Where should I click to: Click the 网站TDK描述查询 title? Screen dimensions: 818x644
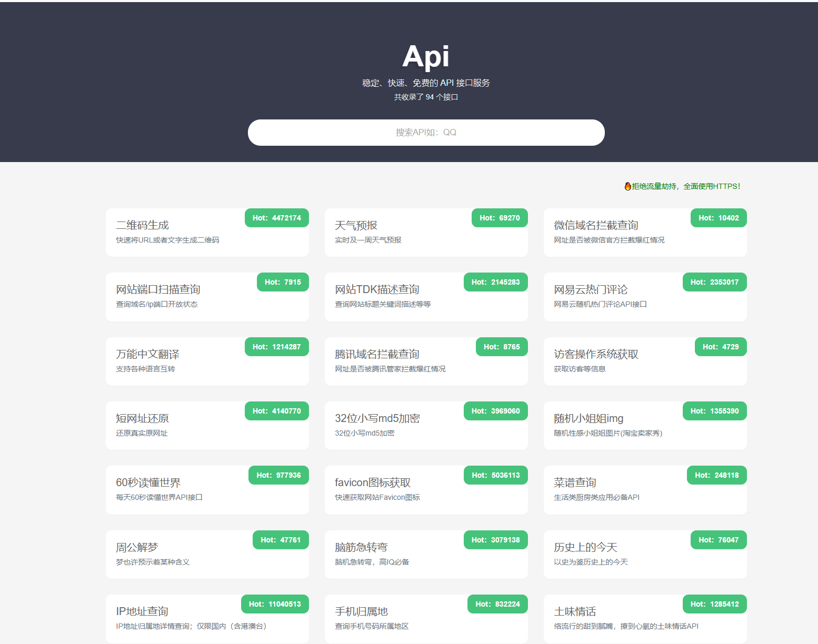pos(377,289)
